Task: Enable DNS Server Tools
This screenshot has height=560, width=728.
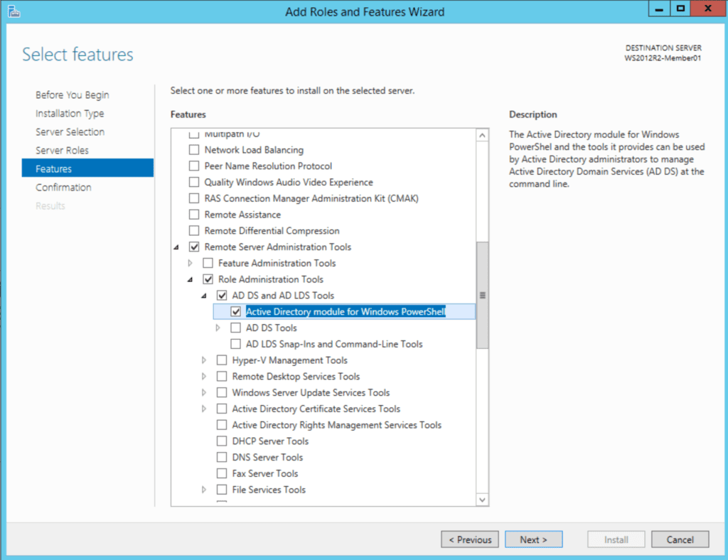Action: click(x=221, y=457)
